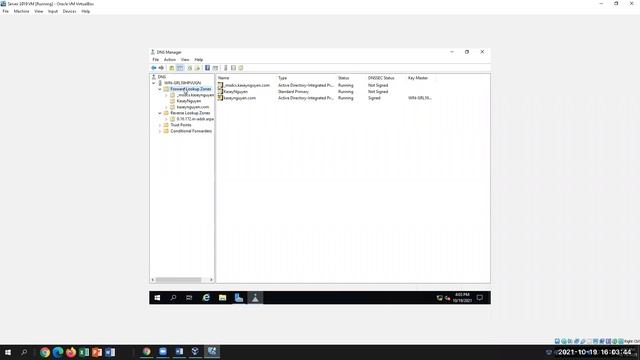Image resolution: width=640 pixels, height=360 pixels.
Task: Open VirtualBox Input menu
Action: 53,11
